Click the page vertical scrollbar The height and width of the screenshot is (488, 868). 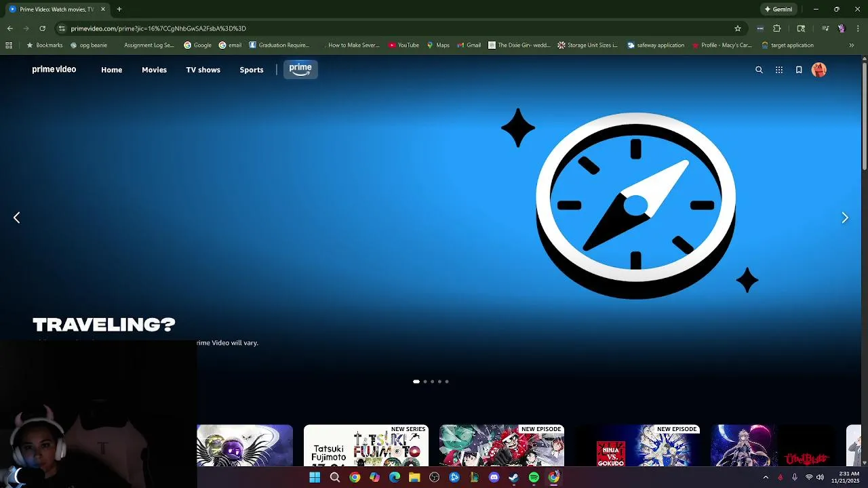point(864,115)
